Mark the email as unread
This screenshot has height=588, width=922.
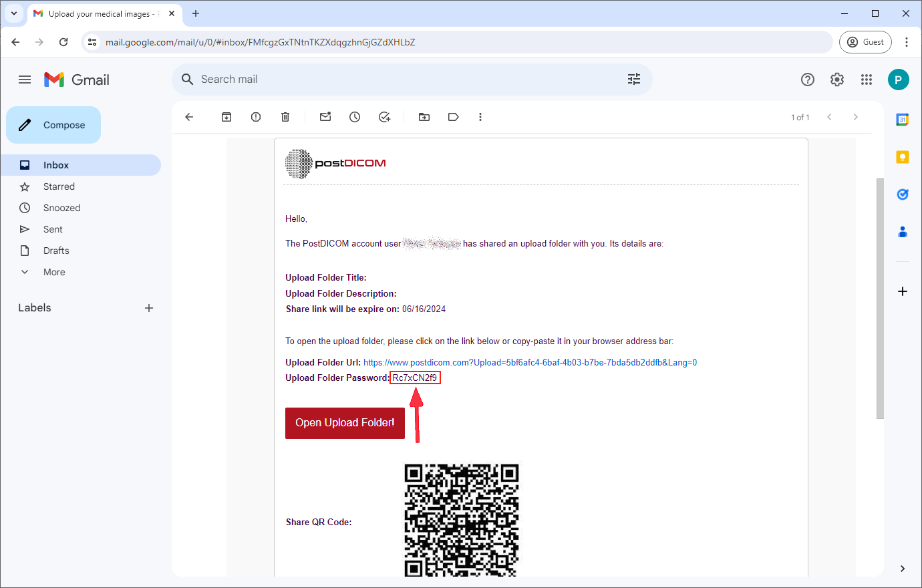pos(325,117)
